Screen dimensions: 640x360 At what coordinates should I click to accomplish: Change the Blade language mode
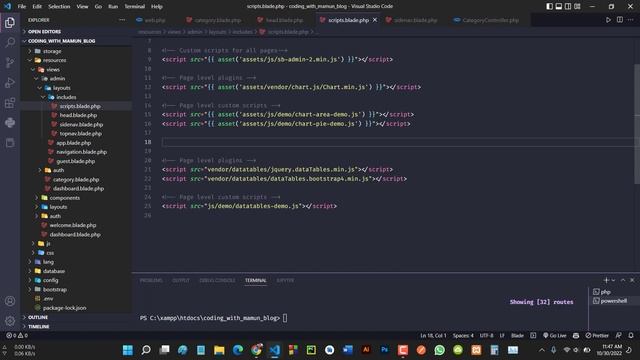(x=517, y=336)
